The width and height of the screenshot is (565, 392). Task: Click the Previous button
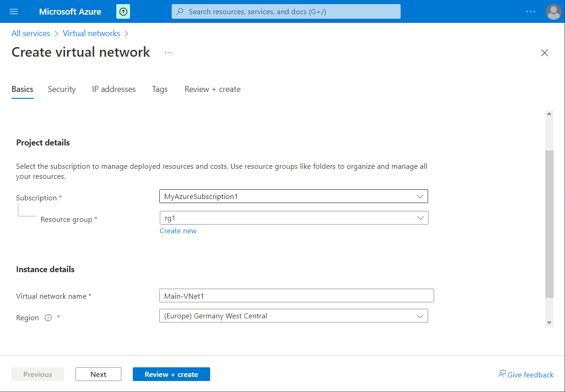38,374
